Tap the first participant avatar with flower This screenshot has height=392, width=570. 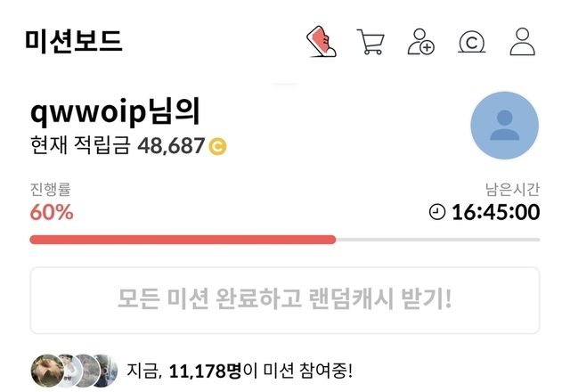click(47, 371)
